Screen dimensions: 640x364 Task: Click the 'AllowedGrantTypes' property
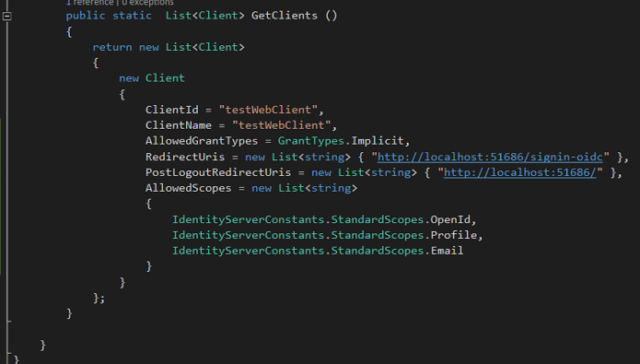coord(202,141)
